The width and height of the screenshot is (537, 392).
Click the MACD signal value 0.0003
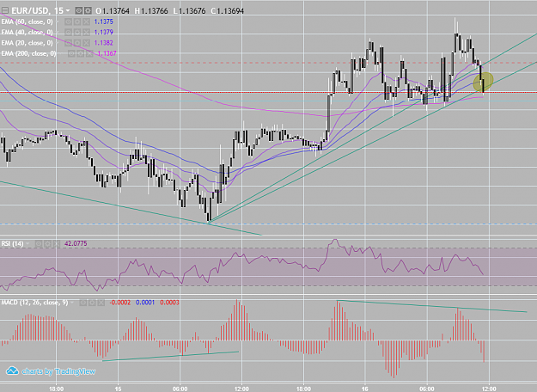tap(169, 303)
